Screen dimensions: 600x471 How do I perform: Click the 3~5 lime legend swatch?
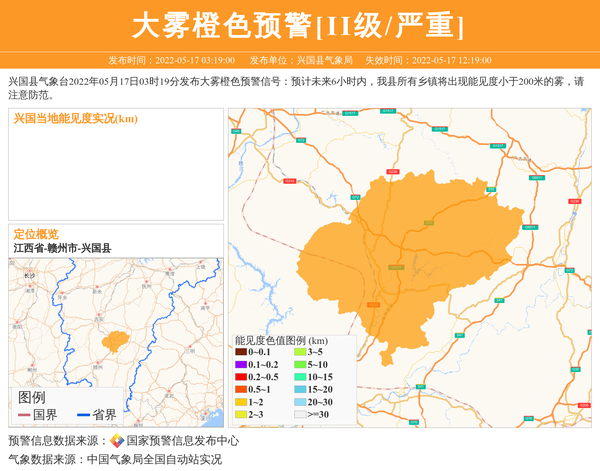click(300, 352)
